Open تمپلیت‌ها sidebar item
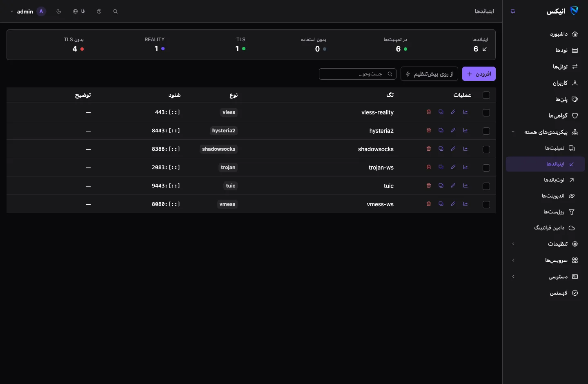 click(x=545, y=148)
